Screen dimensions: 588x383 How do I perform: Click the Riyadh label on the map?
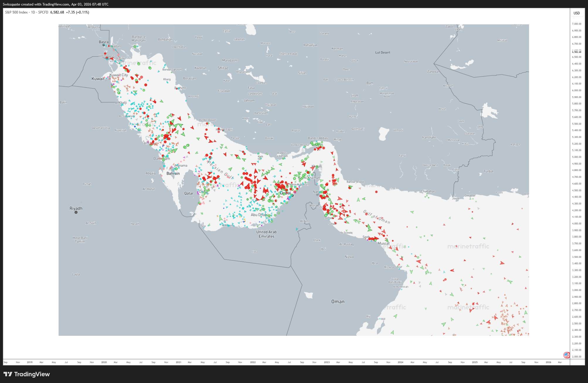click(76, 208)
